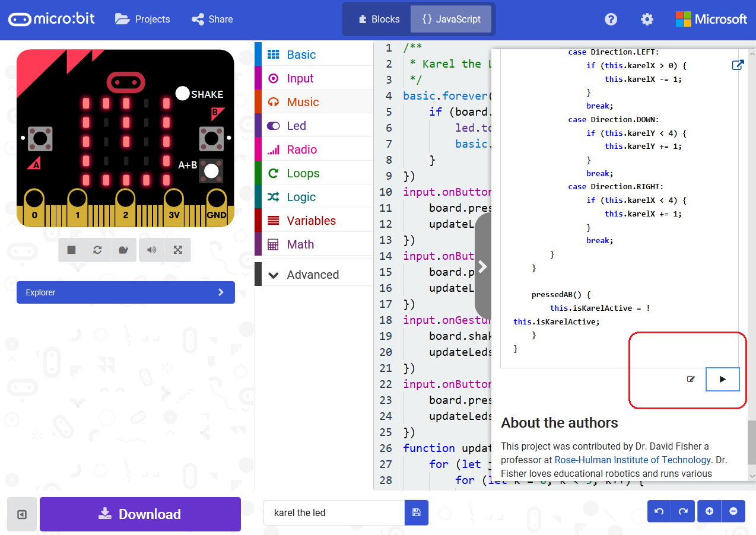Open help with the question mark icon

(x=611, y=19)
